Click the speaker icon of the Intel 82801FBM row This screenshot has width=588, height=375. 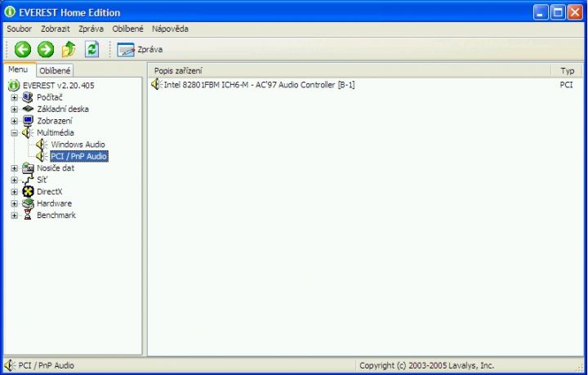(x=157, y=84)
